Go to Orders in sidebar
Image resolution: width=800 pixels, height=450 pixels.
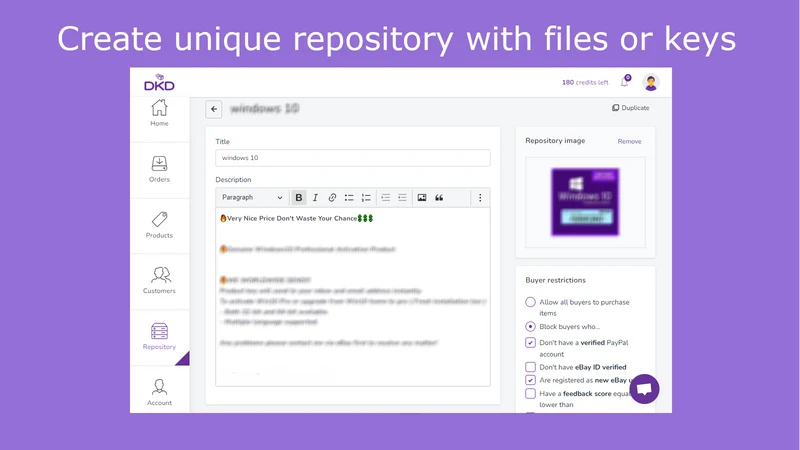pyautogui.click(x=159, y=169)
